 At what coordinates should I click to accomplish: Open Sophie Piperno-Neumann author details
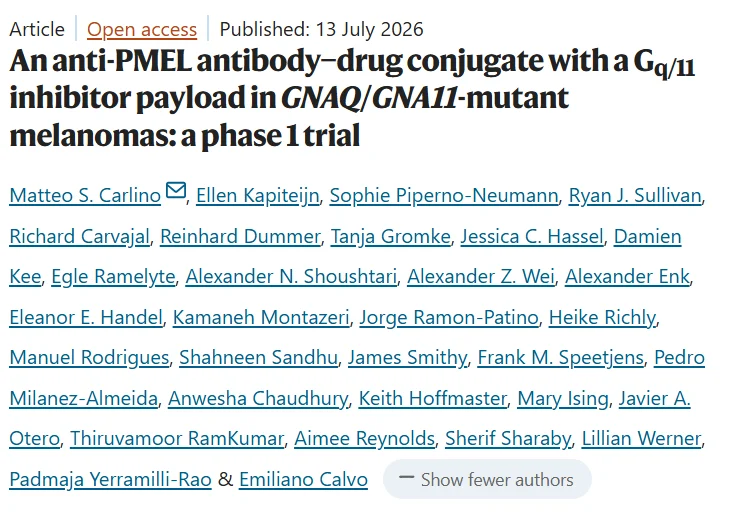[444, 195]
